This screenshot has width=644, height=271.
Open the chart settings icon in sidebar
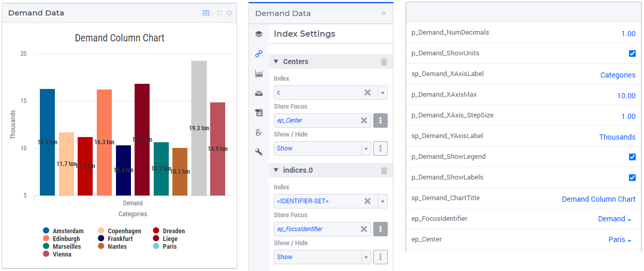[x=259, y=73]
